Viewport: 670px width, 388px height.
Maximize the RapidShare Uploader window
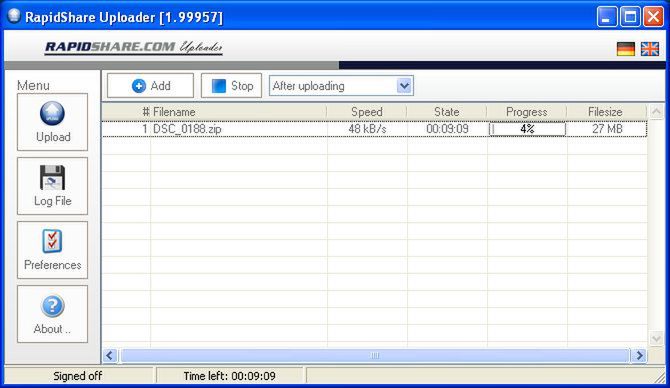(630, 17)
